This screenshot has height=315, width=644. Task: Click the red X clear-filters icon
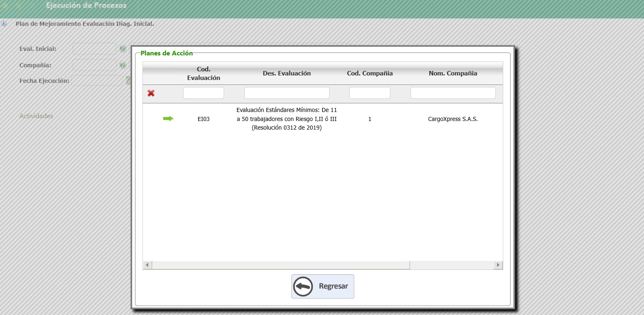point(151,93)
